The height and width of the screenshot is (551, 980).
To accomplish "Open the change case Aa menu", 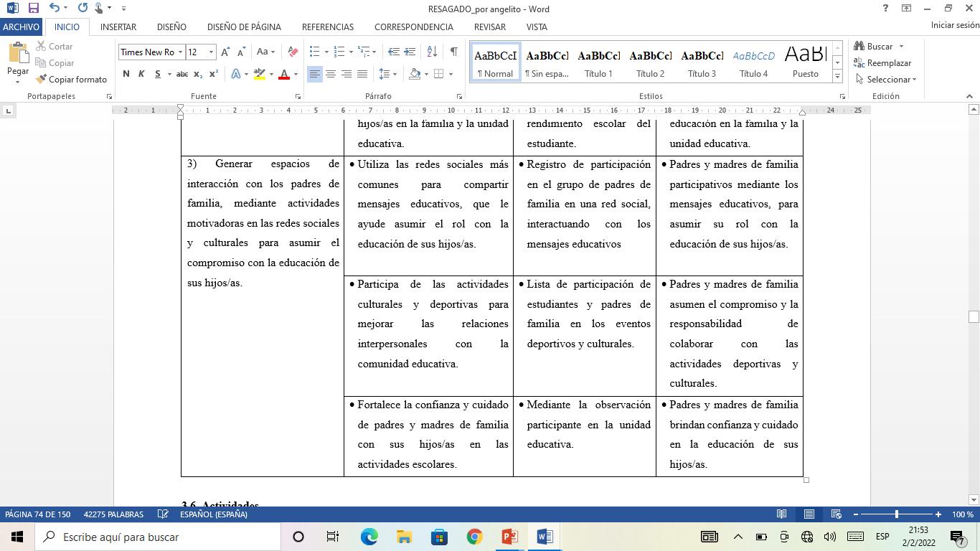I will (x=265, y=52).
